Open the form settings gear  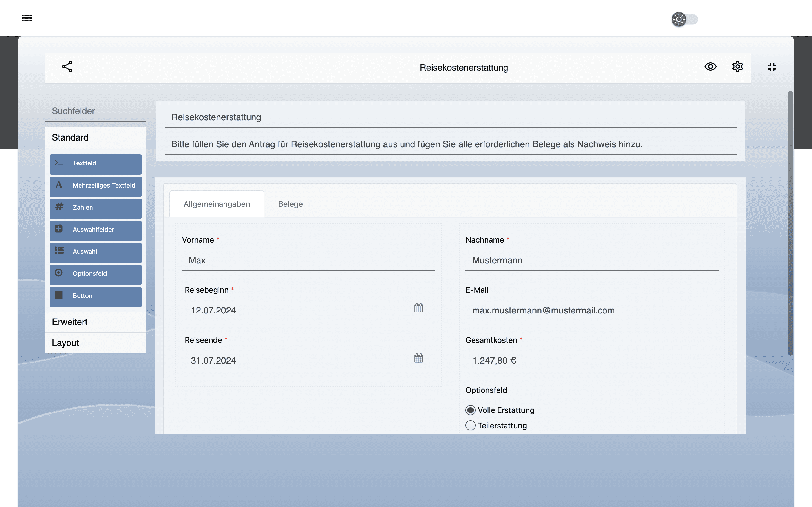(737, 67)
